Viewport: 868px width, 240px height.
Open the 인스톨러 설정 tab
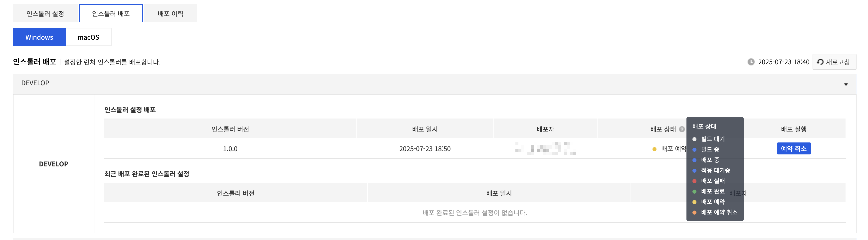[45, 13]
